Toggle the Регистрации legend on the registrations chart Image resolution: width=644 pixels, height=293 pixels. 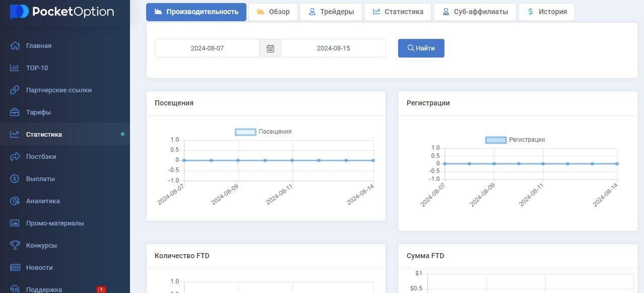pos(513,140)
